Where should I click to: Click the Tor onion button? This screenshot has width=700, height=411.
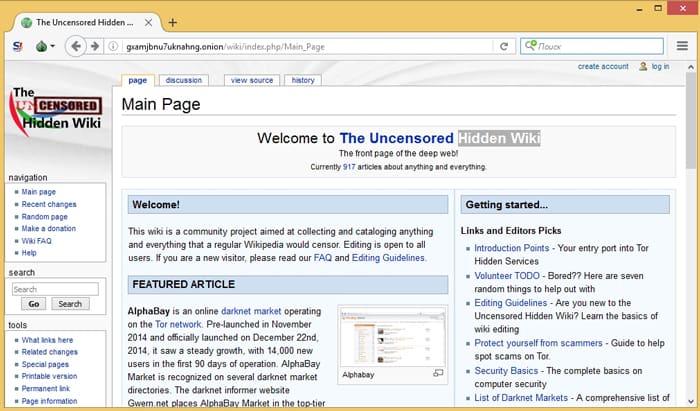42,46
